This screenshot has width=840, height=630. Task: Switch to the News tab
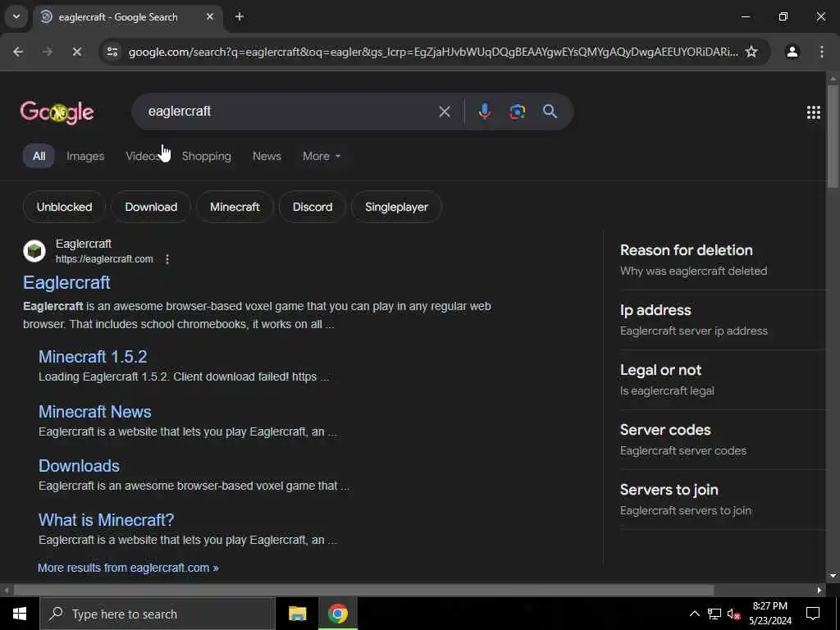click(267, 156)
